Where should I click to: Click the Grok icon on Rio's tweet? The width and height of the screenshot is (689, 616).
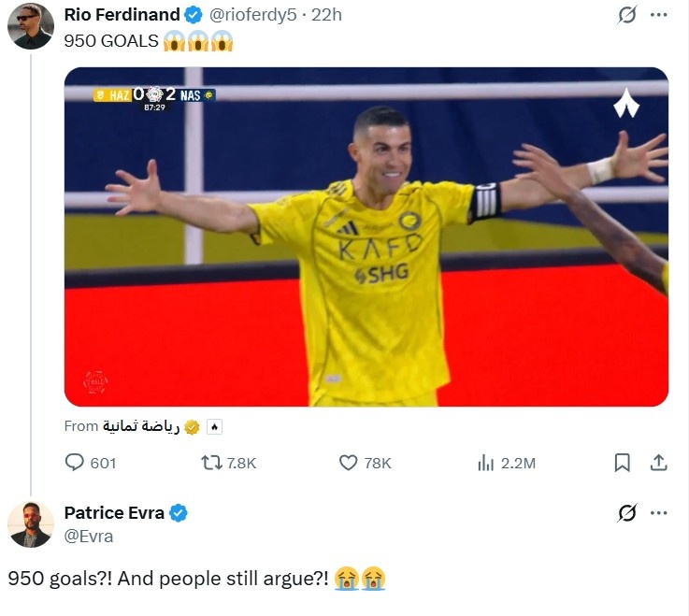click(626, 15)
